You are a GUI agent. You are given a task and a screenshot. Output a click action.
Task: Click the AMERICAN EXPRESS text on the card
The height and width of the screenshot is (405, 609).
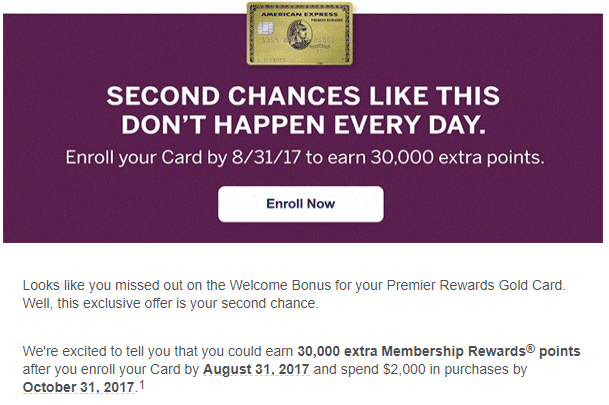tap(299, 14)
